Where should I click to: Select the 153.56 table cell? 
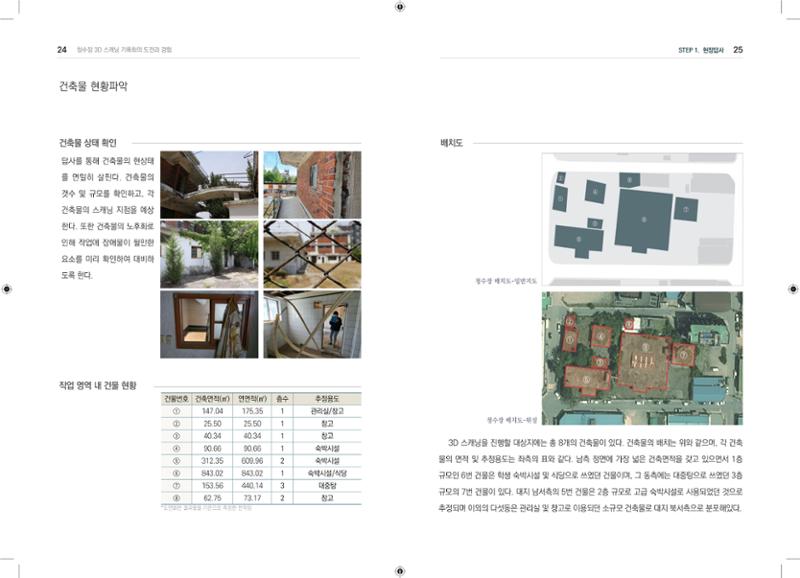(x=212, y=486)
